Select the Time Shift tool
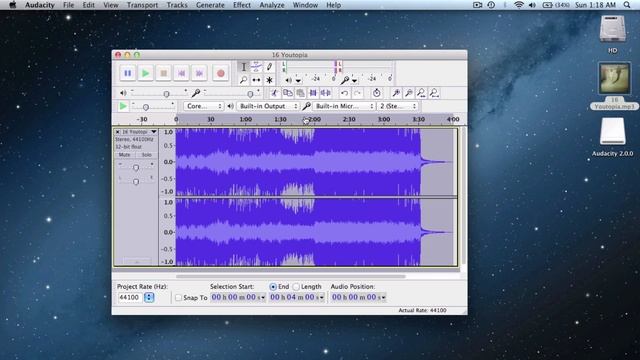The width and height of the screenshot is (640, 360). [256, 80]
